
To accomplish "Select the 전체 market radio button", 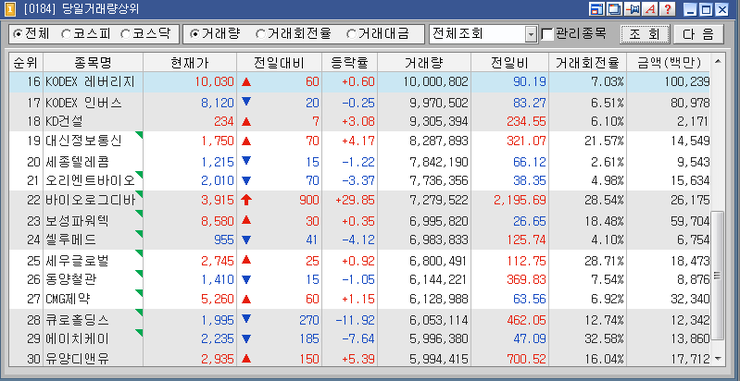I will click(18, 34).
